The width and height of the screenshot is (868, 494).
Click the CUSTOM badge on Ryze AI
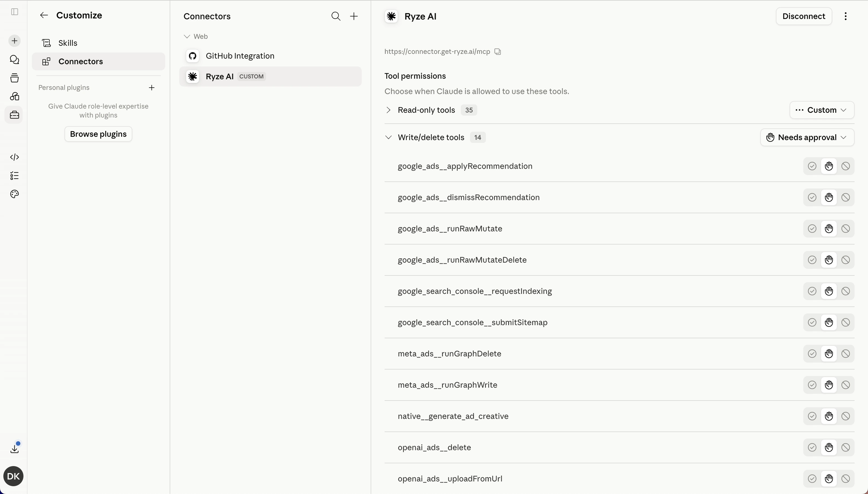251,77
